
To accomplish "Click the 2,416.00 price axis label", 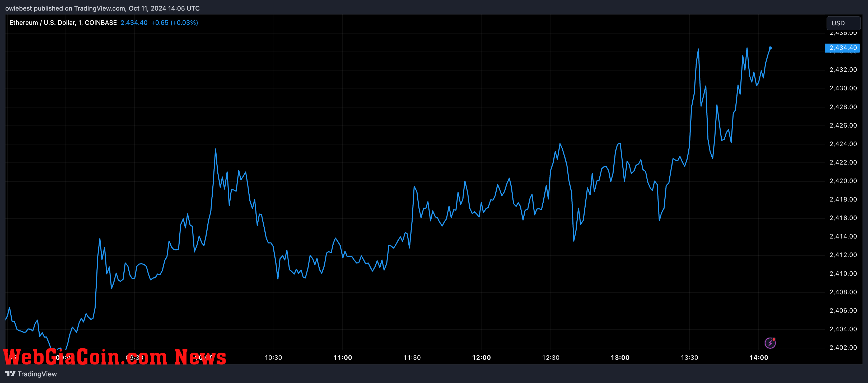I will tap(843, 218).
